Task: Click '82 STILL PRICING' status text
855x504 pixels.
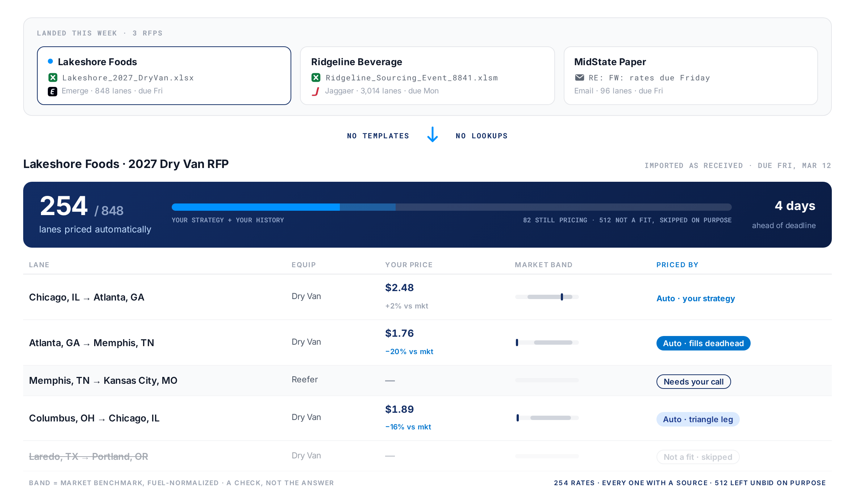Action: [555, 220]
